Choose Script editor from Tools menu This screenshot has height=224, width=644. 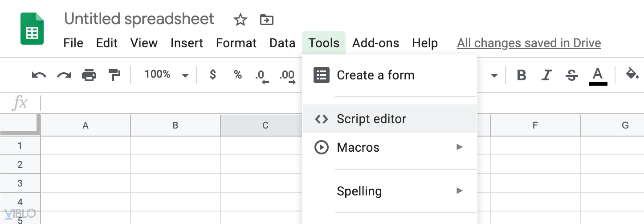click(371, 119)
